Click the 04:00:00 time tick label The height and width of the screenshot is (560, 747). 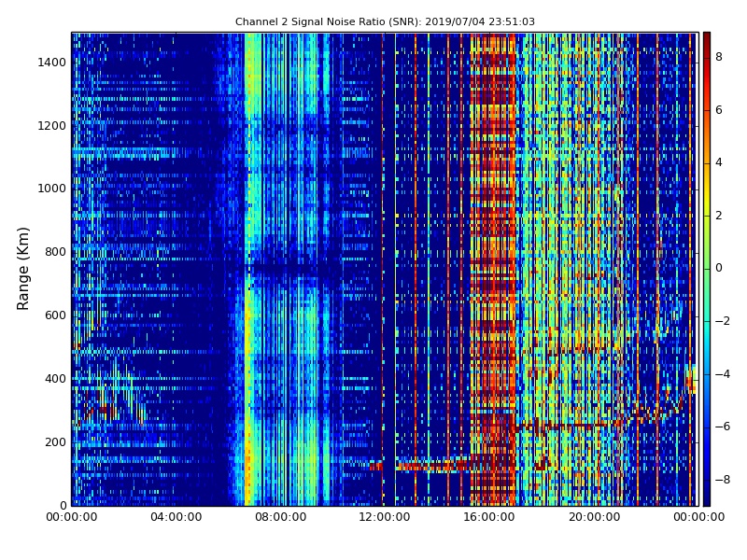click(176, 517)
